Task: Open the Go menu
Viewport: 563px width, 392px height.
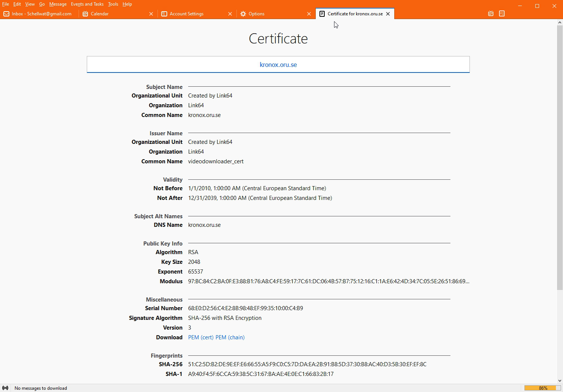Action: (42, 4)
